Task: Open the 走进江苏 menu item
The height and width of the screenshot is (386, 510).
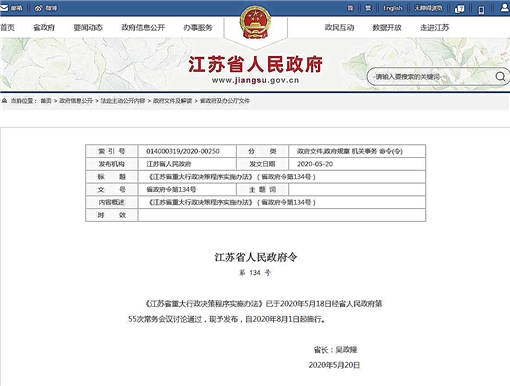Action: point(434,27)
